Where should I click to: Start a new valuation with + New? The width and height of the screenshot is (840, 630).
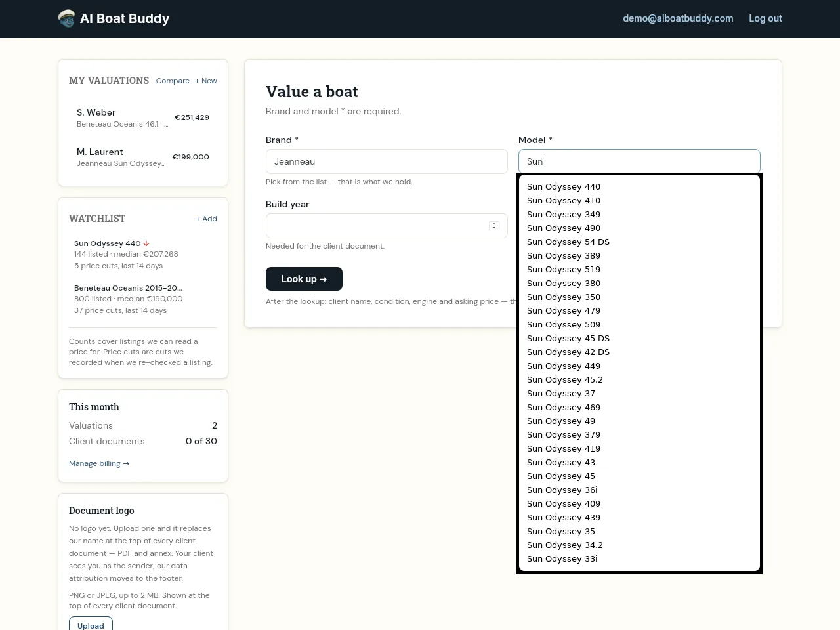point(206,81)
